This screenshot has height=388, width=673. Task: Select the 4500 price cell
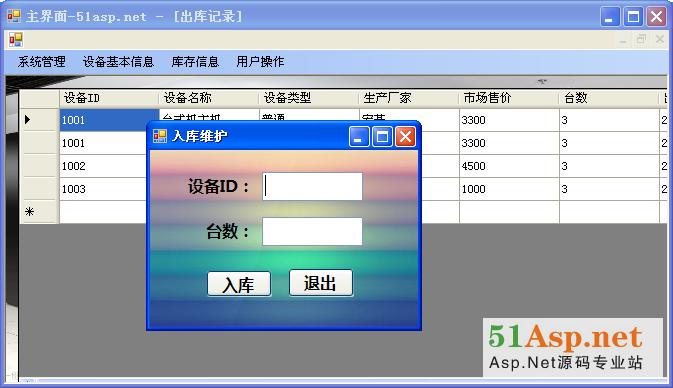point(509,166)
